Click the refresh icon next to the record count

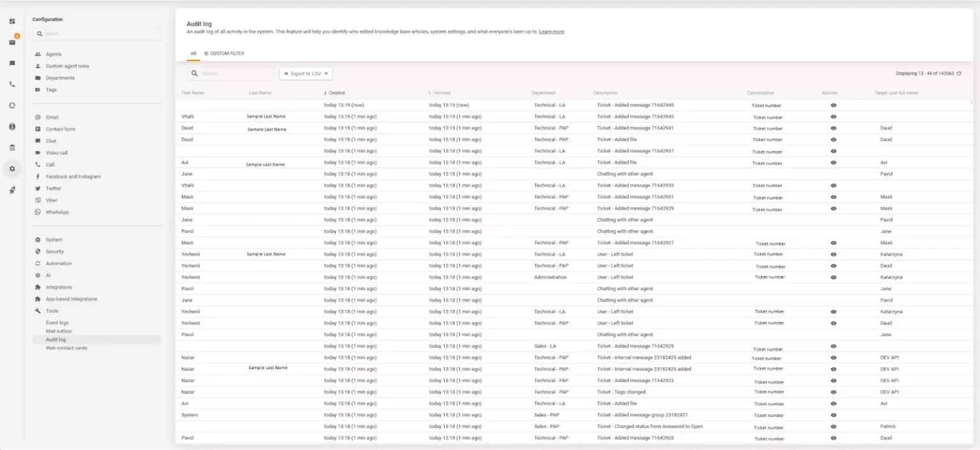coord(959,73)
